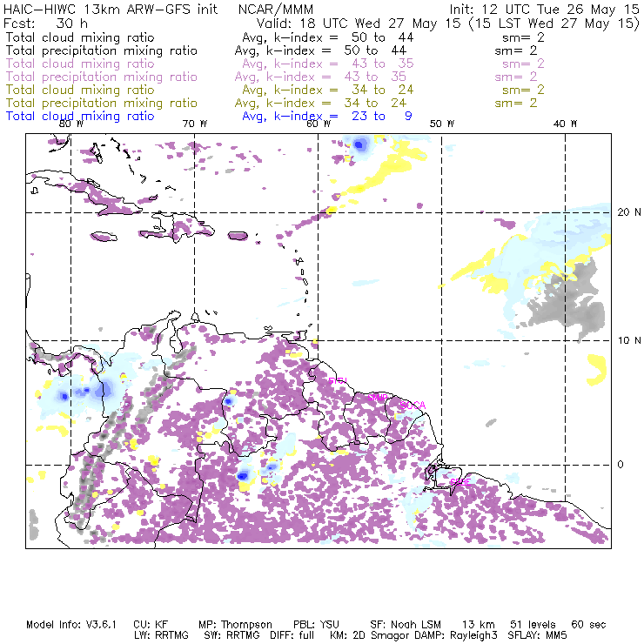Click 'sm= 2' on the black precipitation row
The image size is (644, 644).
tap(516, 50)
